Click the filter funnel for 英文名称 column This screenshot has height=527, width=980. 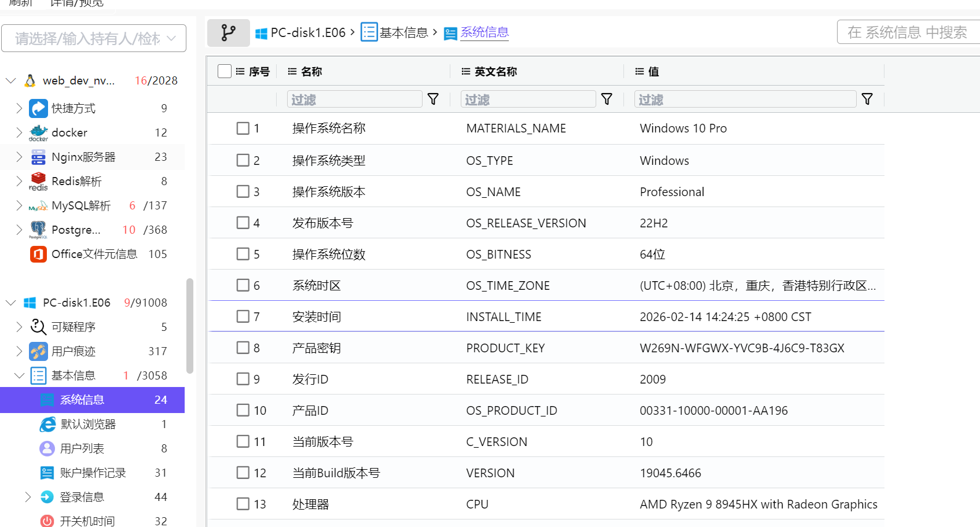607,99
